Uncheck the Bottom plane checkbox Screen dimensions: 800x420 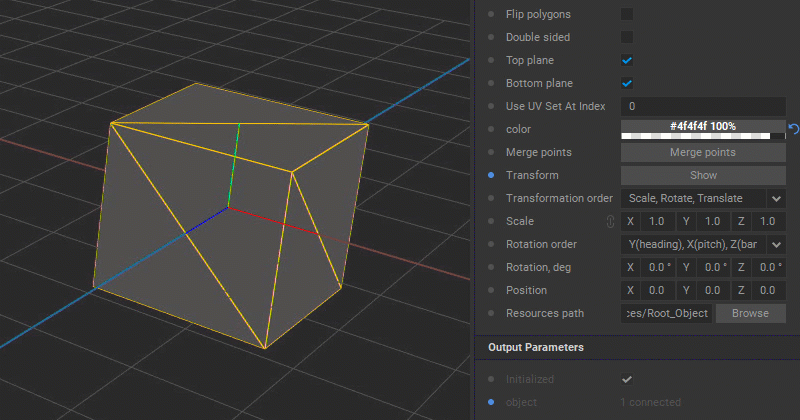click(x=627, y=83)
